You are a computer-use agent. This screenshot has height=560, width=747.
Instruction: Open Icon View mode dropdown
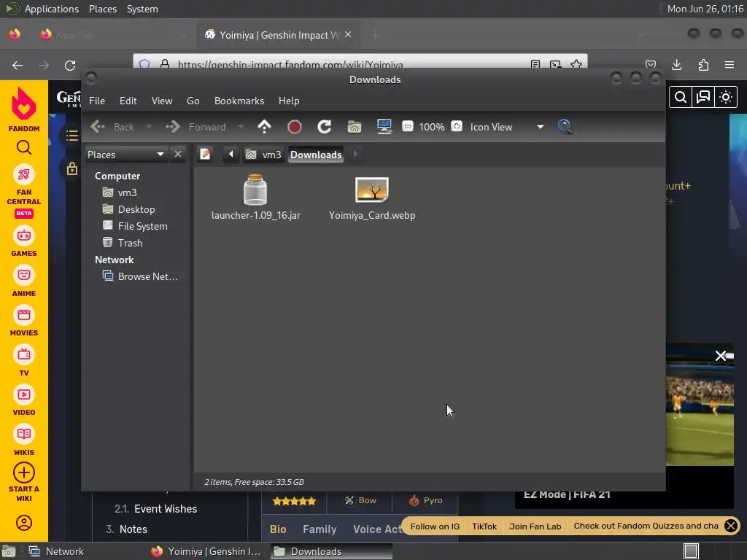point(508,127)
